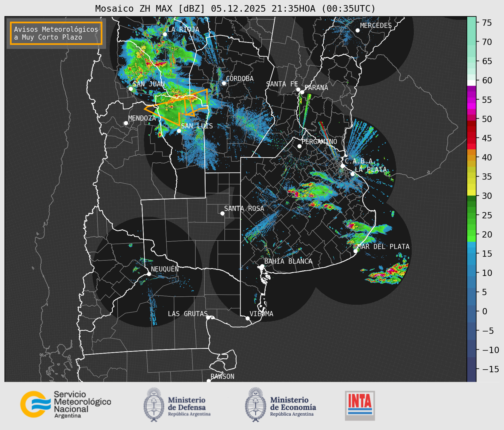Click the Servicio Meteorológico Nacional logo

(x=65, y=404)
